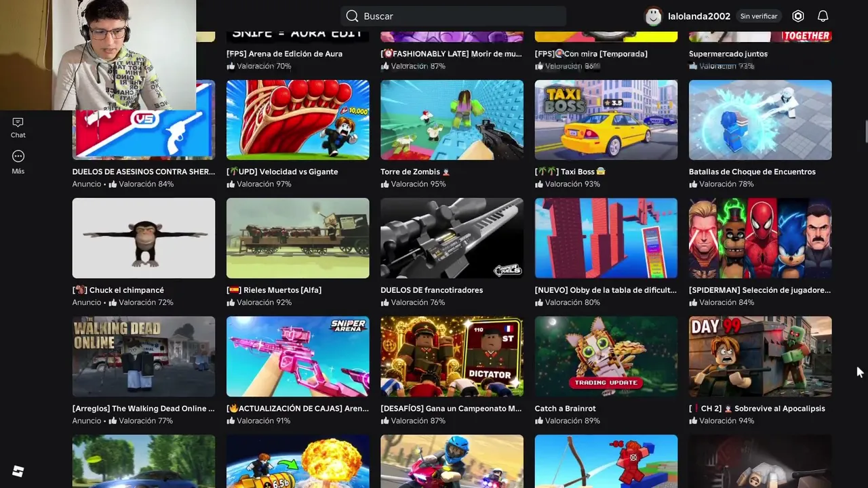Image resolution: width=868 pixels, height=488 pixels.
Task: Open the Taxi Boss game thumbnail
Action: 606,120
